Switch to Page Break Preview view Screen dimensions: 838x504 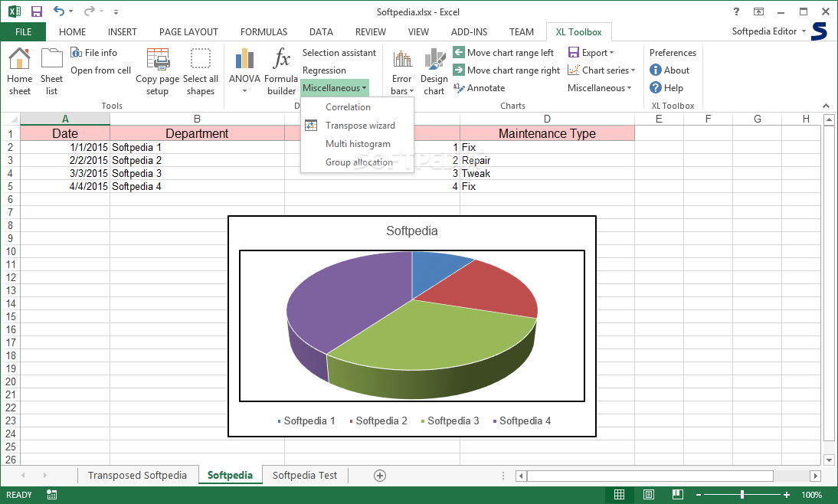[678, 494]
